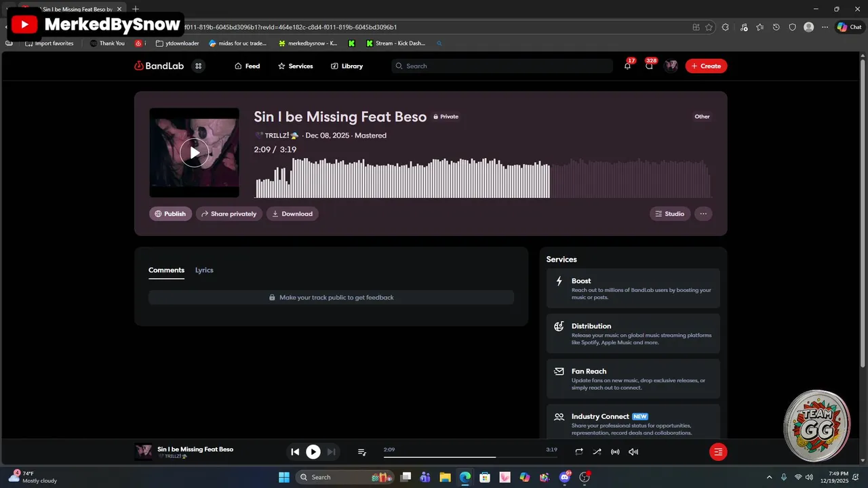Toggle repeat in the player bar
The height and width of the screenshot is (488, 868).
tap(579, 452)
